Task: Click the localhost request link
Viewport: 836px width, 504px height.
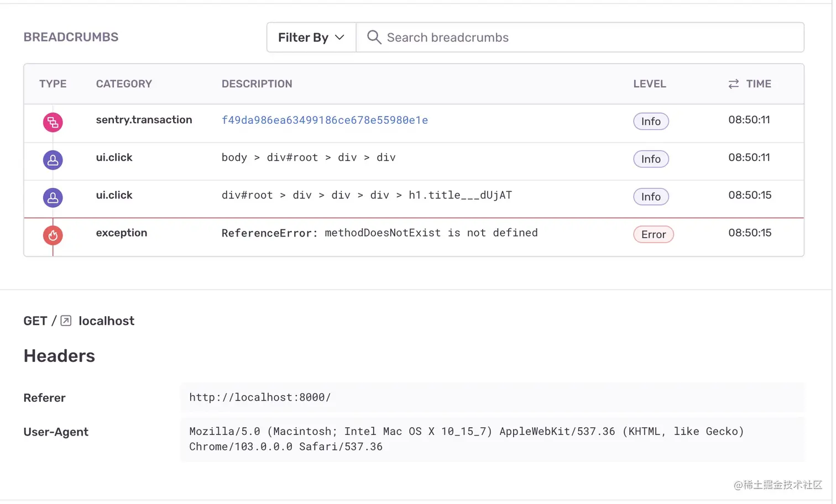Action: [106, 321]
